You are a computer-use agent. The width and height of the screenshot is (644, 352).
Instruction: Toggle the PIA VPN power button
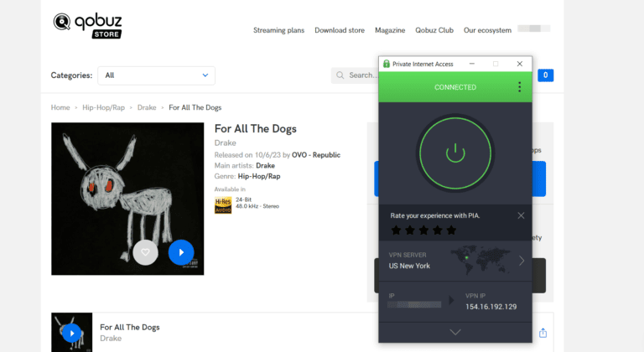click(455, 153)
